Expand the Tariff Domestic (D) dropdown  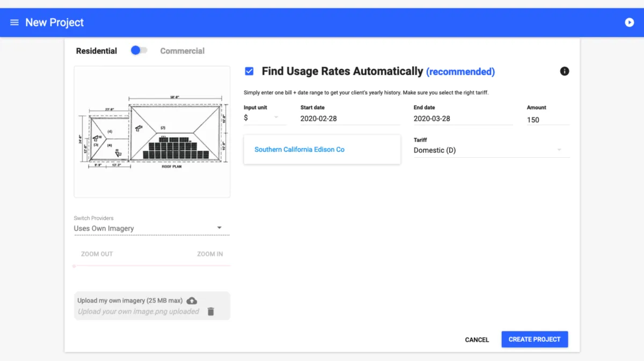491,150
